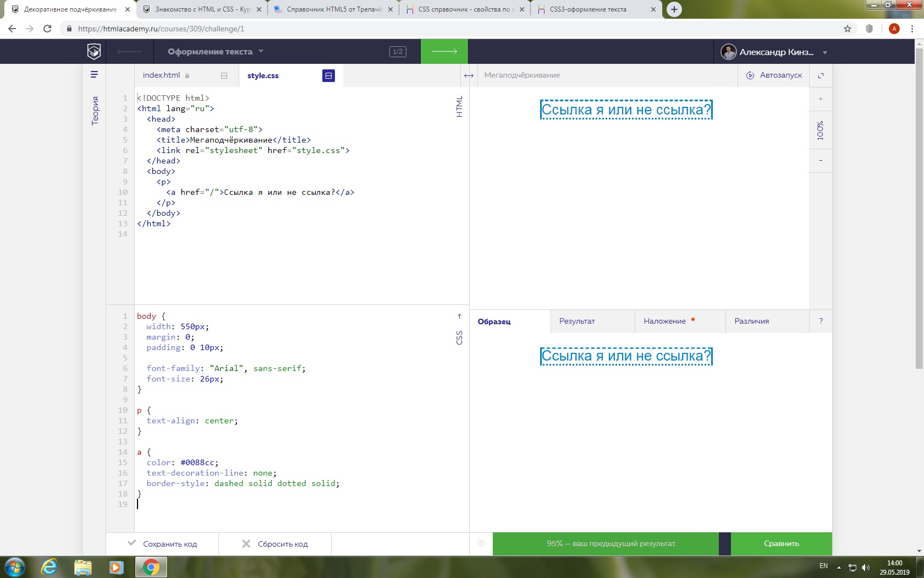The image size is (924, 578).
Task: Toggle Автозапуск auto-run option
Action: [x=774, y=75]
